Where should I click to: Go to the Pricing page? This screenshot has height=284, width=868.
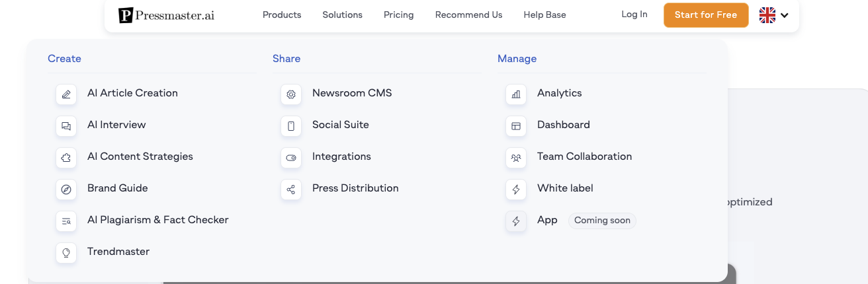399,15
